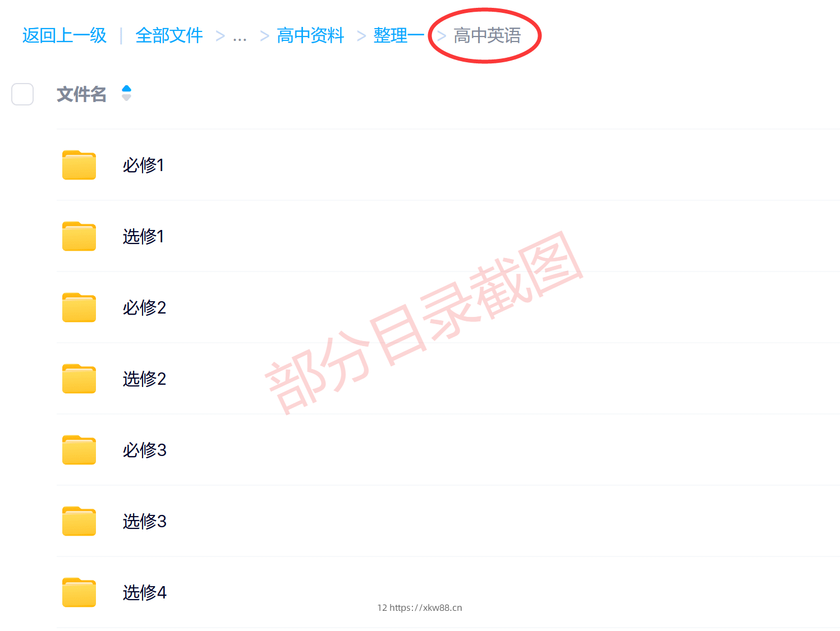Open folder by name 必修3

[144, 450]
